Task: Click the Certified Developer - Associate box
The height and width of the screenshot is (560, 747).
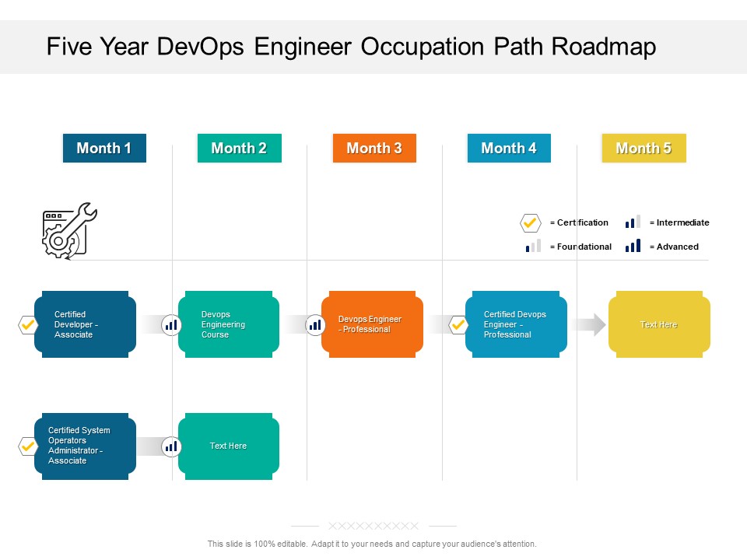Action: pyautogui.click(x=86, y=324)
